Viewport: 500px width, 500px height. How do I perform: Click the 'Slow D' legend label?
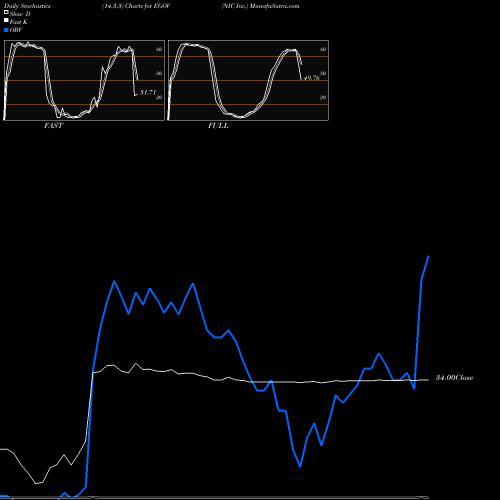pos(20,14)
